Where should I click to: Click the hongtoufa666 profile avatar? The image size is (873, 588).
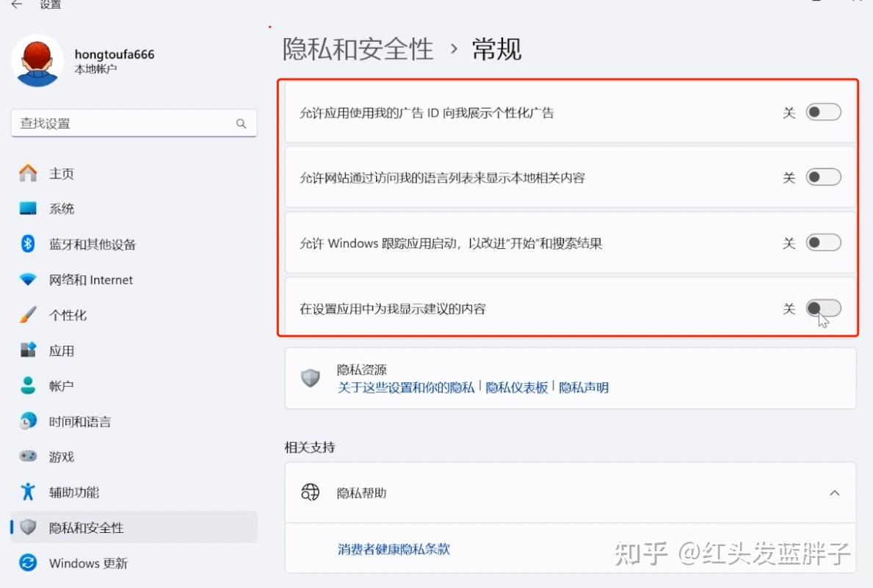tap(37, 61)
